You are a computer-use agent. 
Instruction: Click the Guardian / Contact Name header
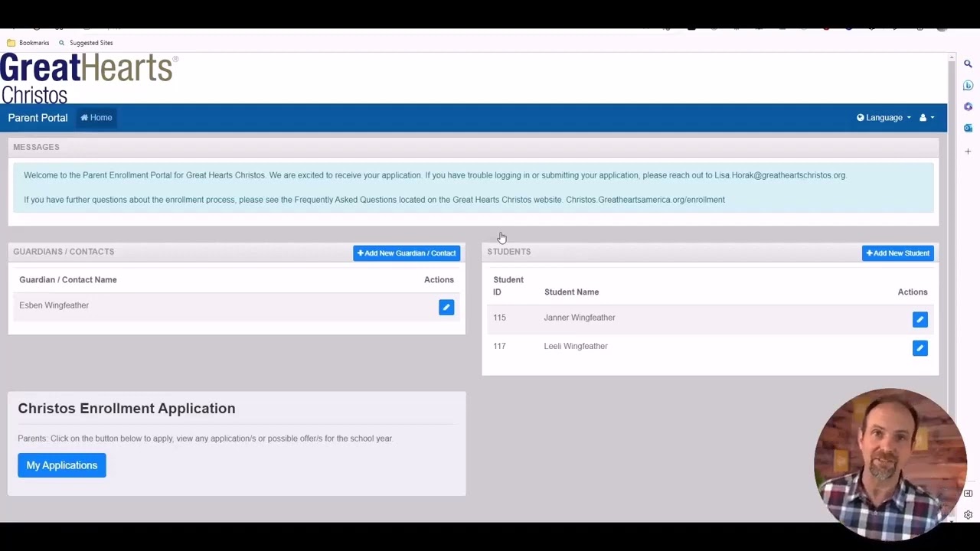point(68,280)
